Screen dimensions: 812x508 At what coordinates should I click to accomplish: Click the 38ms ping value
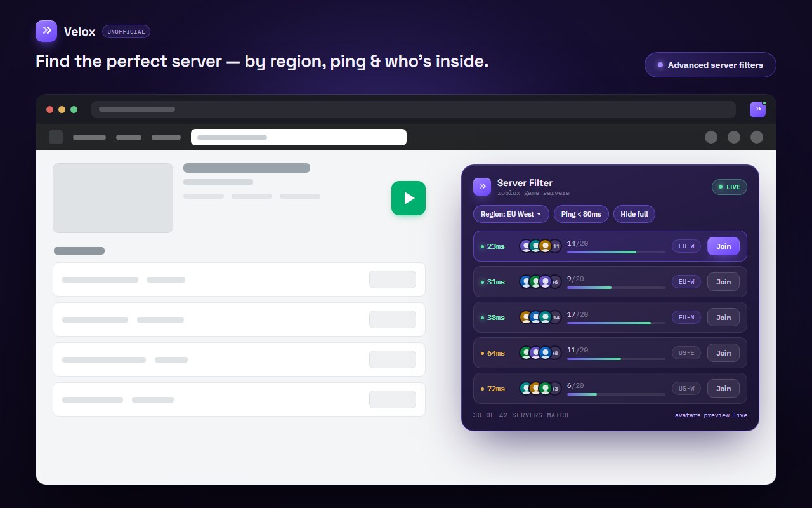coord(496,317)
